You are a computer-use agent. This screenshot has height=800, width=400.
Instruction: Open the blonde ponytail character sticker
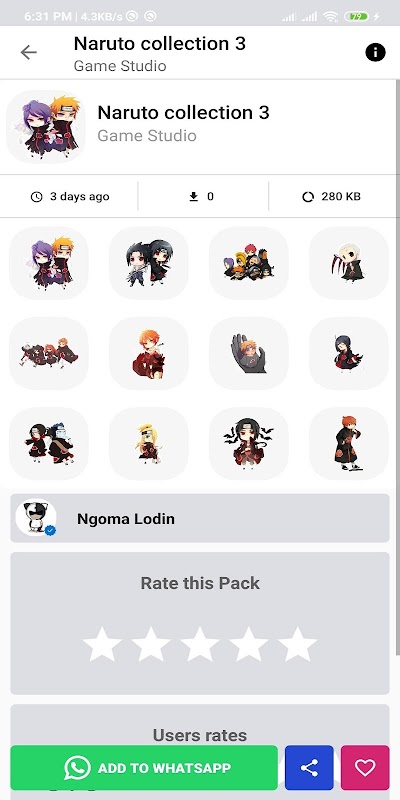pyautogui.click(x=149, y=443)
